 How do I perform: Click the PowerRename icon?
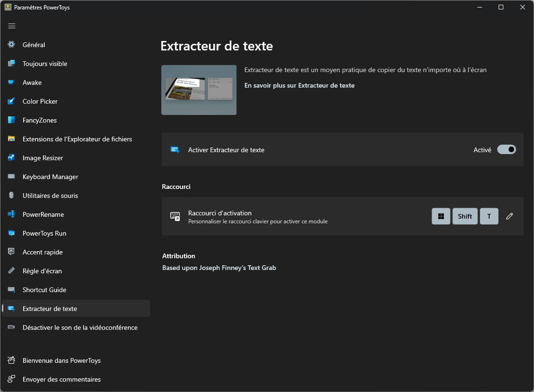pyautogui.click(x=11, y=214)
